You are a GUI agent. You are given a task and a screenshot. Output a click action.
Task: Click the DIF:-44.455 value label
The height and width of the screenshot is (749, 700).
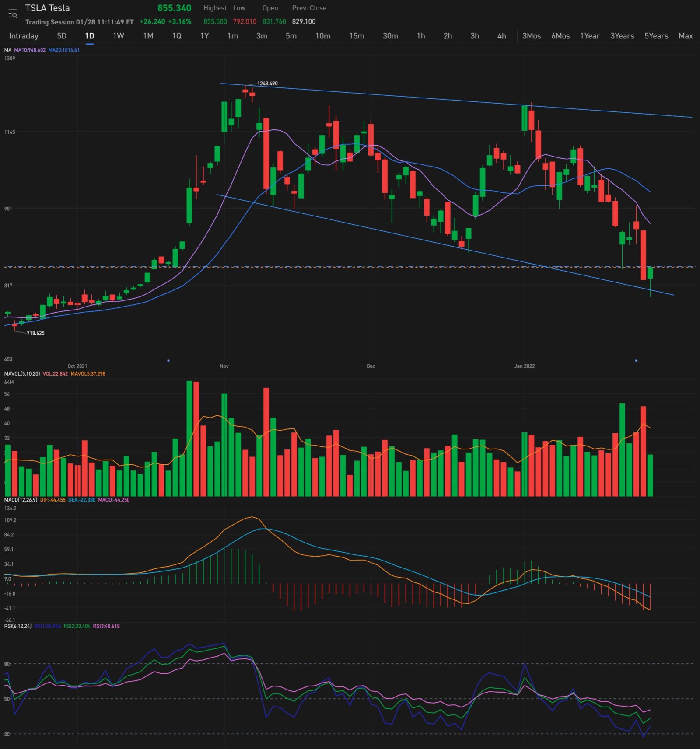(53, 500)
